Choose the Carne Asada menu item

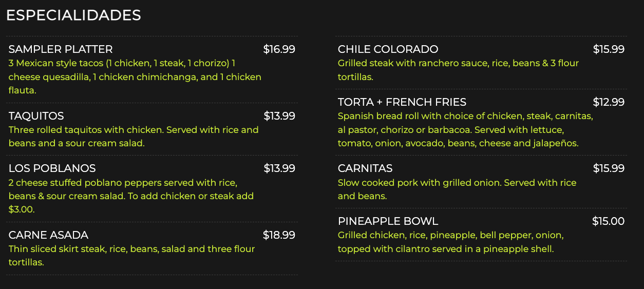coord(48,235)
